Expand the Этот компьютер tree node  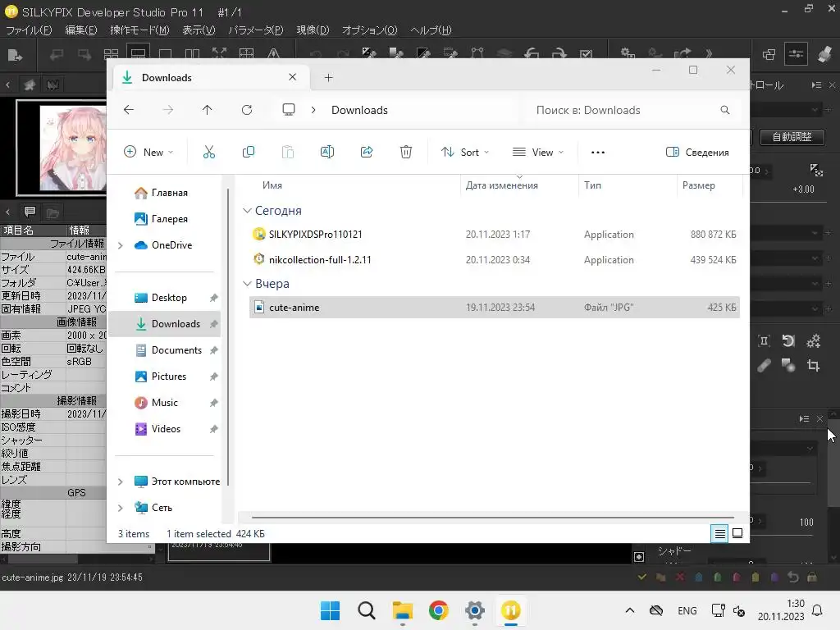point(121,482)
